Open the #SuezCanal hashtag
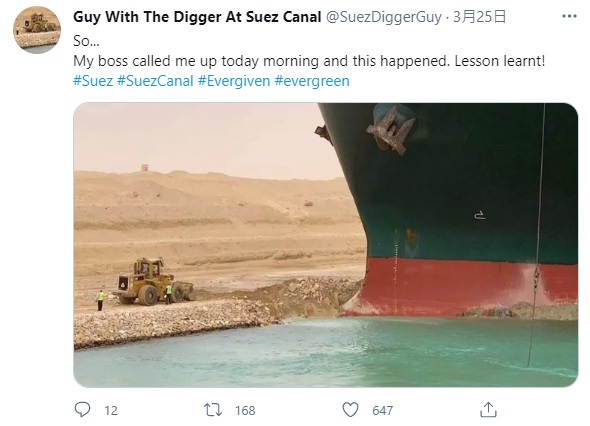The height and width of the screenshot is (426, 590). (x=155, y=81)
